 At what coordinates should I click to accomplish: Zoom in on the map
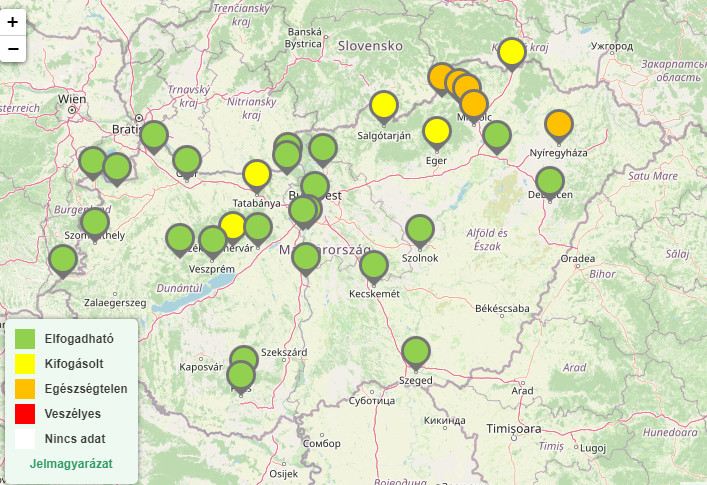(x=12, y=22)
